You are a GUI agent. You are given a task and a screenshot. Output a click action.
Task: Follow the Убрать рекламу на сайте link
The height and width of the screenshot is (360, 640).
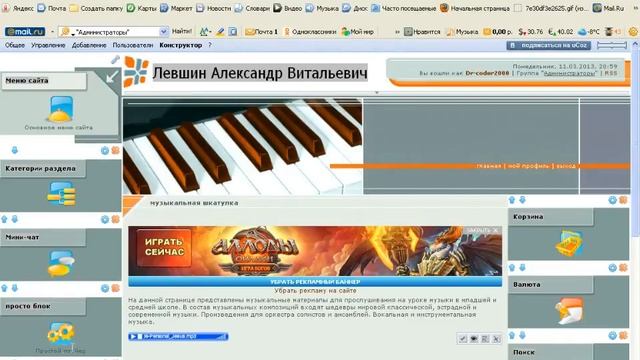315,291
